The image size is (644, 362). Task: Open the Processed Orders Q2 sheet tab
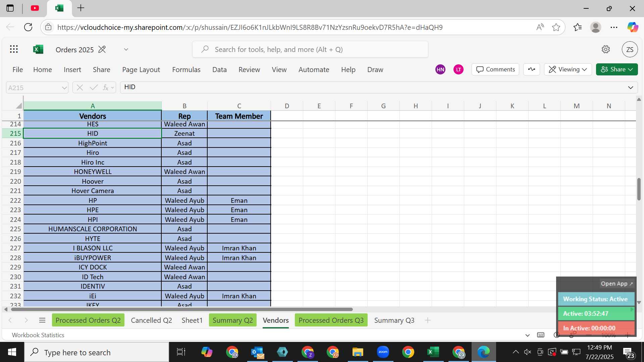pos(88,320)
